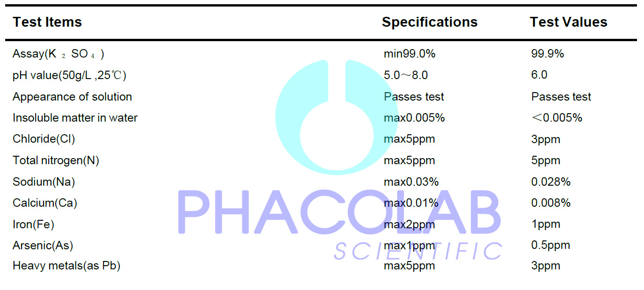Select the Test Items column header
The height and width of the screenshot is (290, 644).
[47, 22]
